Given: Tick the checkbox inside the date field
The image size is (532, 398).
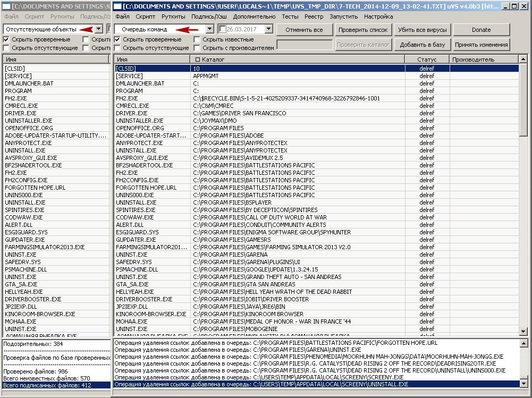Looking at the screenshot, I should click(222, 30).
